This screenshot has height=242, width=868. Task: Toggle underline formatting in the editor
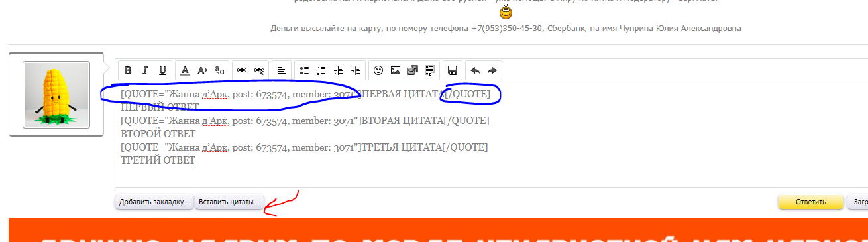(x=162, y=70)
